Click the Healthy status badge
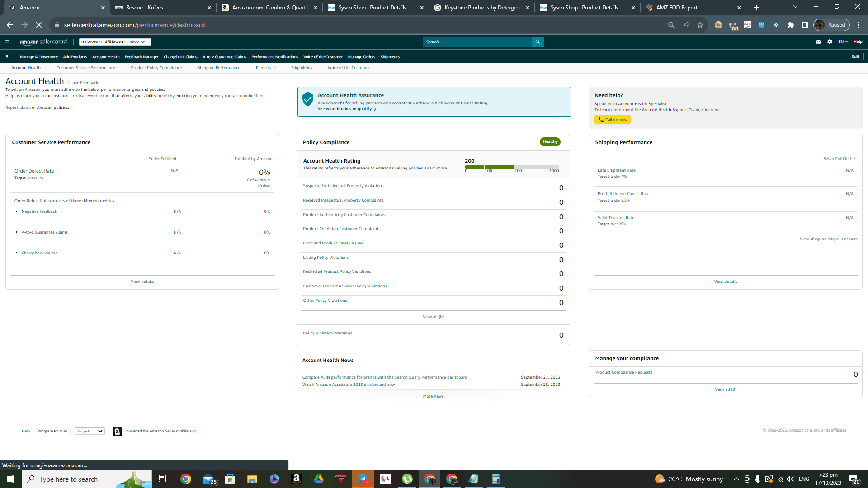The height and width of the screenshot is (488, 868). click(x=550, y=142)
